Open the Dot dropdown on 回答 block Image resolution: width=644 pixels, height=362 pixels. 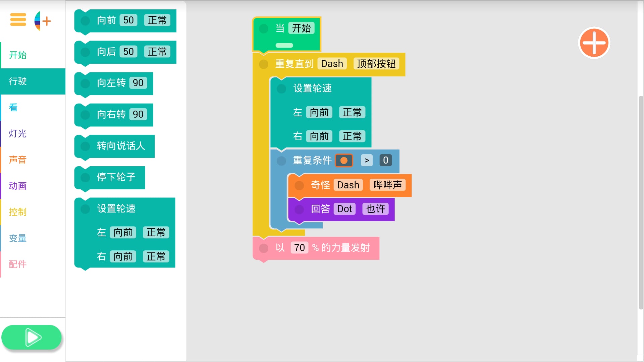344,209
